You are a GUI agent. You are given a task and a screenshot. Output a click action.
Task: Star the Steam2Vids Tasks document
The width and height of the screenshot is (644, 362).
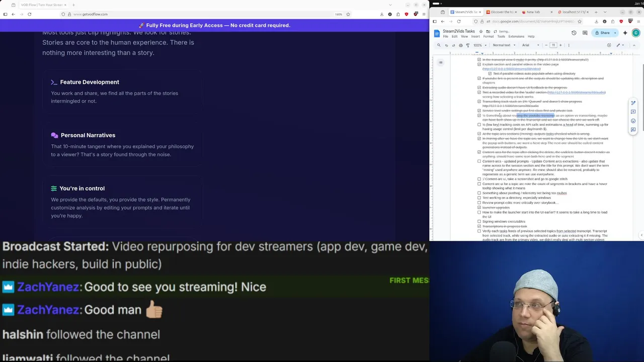point(481,31)
